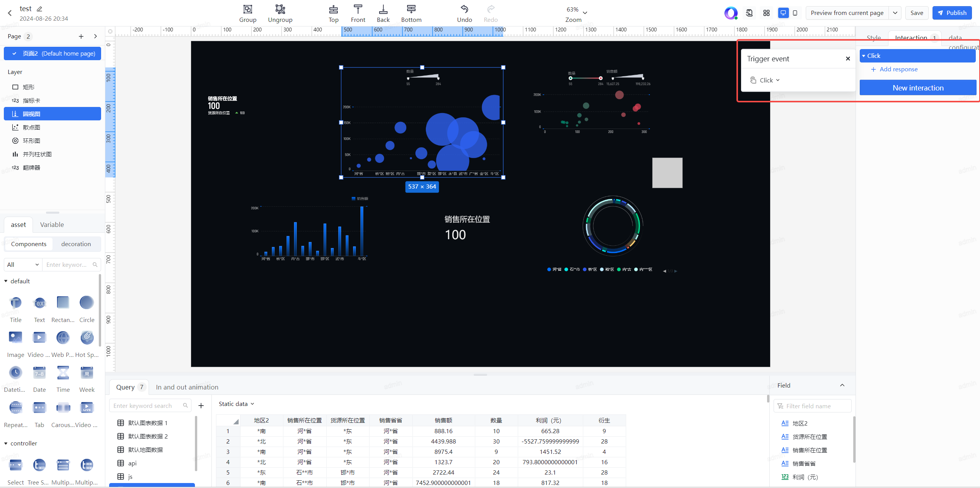This screenshot has height=488, width=980.
Task: Collapse the default components group
Action: (6, 281)
